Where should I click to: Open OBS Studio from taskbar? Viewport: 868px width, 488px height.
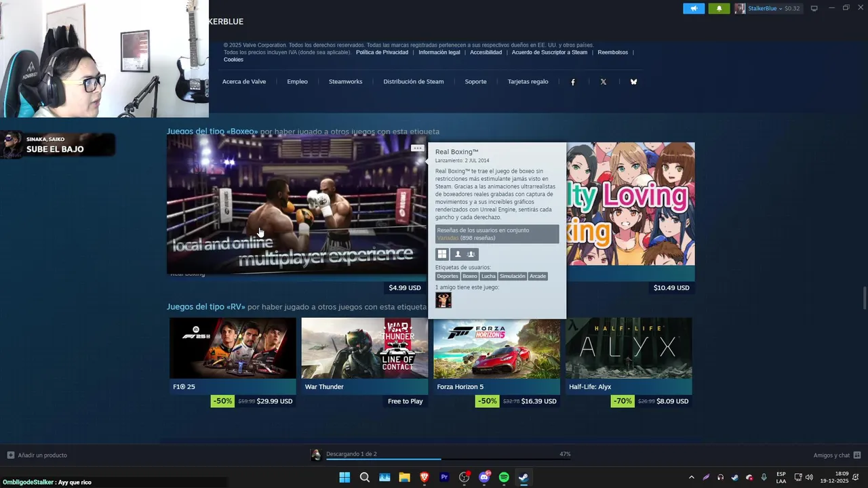(465, 477)
